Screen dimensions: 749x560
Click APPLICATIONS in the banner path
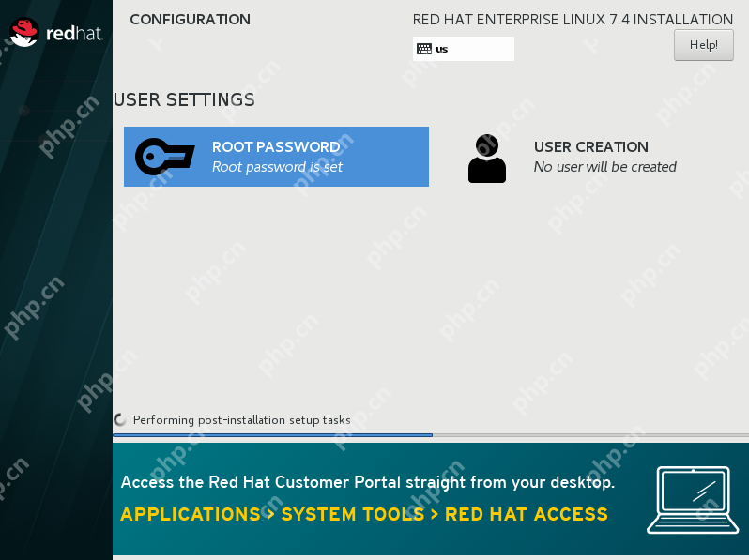click(190, 514)
